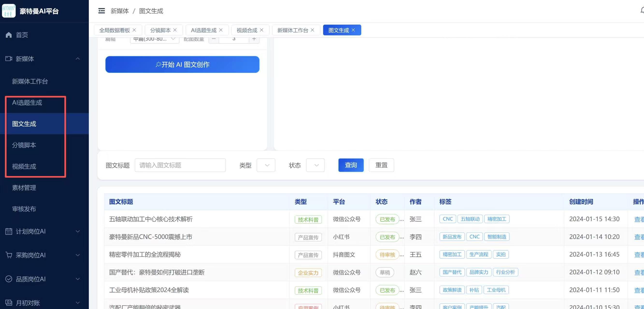Expand the 品质岗位AI menu
The width and height of the screenshot is (644, 309).
44,279
